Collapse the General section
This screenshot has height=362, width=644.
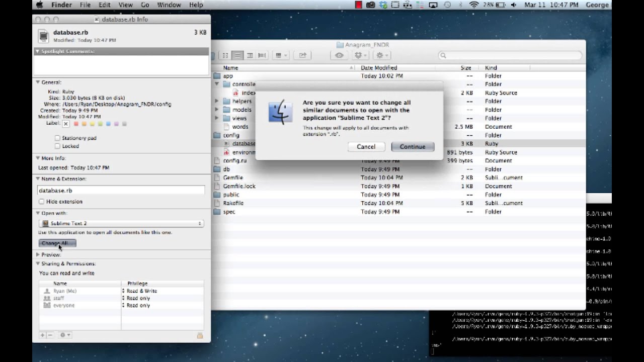tap(38, 82)
